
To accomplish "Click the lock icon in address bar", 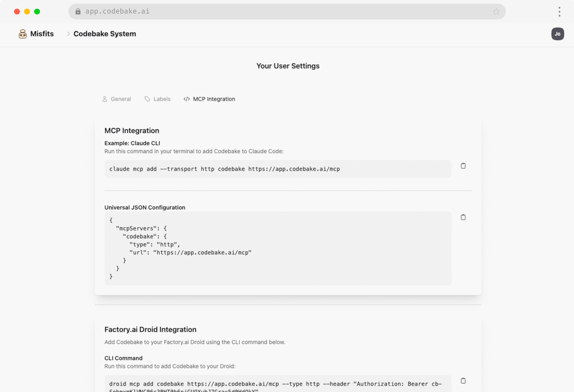I will [x=78, y=11].
